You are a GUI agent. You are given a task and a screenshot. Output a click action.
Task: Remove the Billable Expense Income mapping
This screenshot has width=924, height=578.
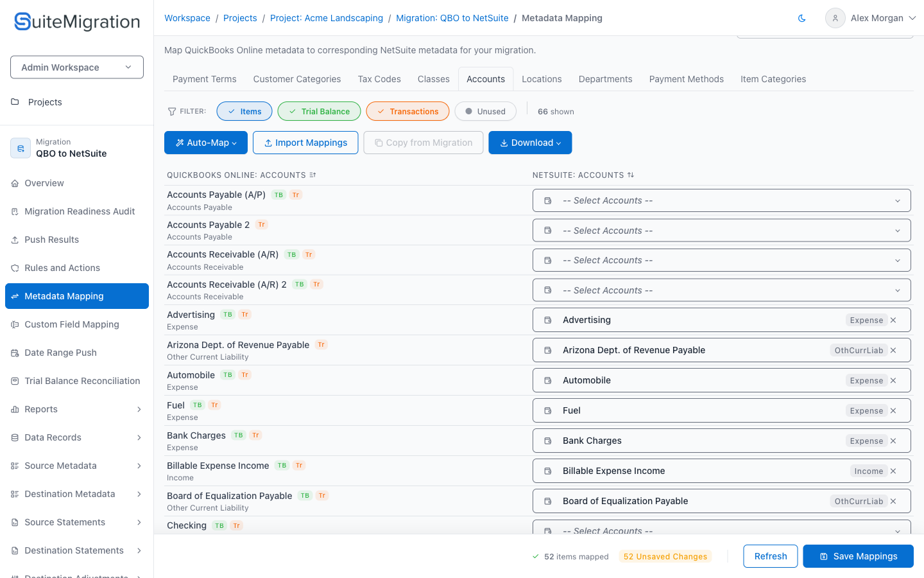pyautogui.click(x=893, y=471)
